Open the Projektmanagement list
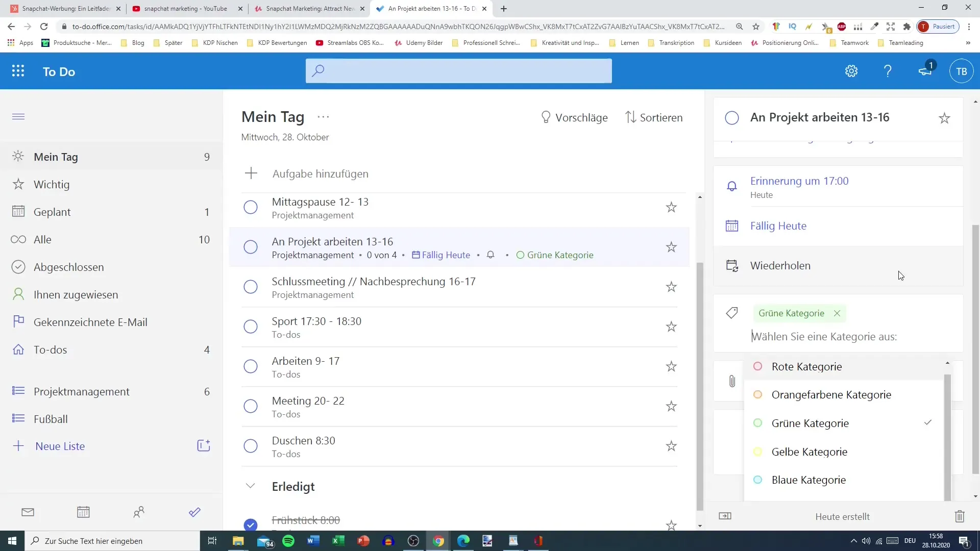Image resolution: width=980 pixels, height=551 pixels. (82, 391)
